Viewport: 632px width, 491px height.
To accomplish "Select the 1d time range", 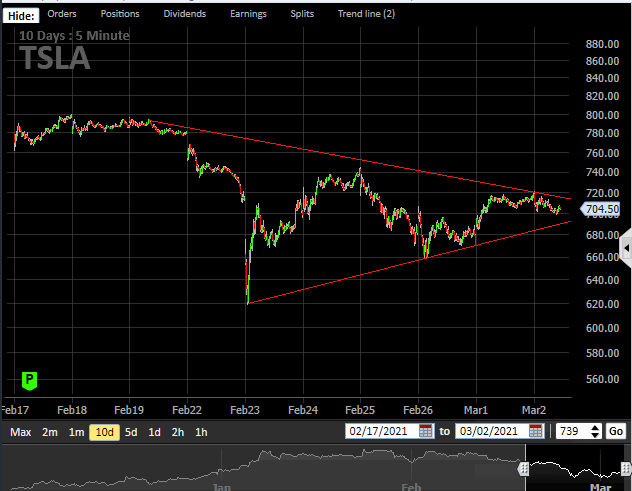I will [154, 432].
